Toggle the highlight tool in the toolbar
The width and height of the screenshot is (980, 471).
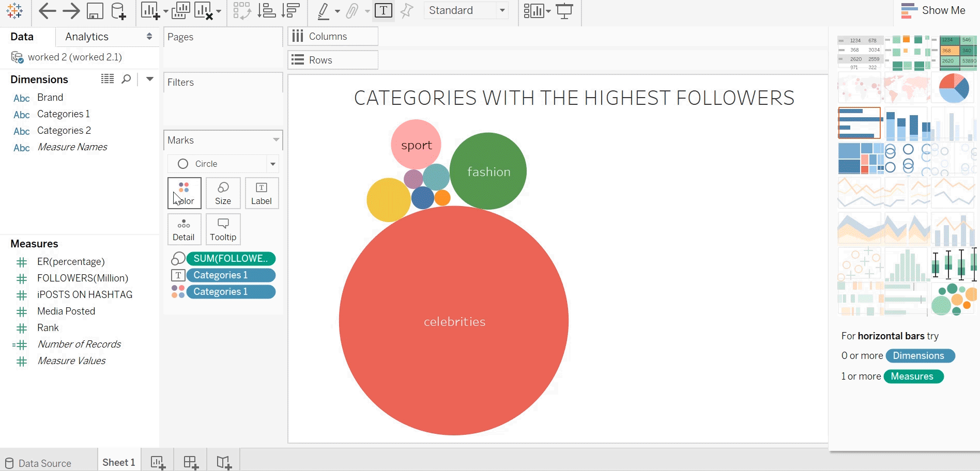pyautogui.click(x=323, y=10)
